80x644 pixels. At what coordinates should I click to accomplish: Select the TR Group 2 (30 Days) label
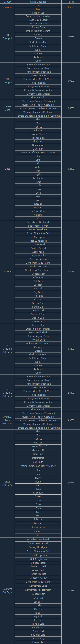(x=7, y=393)
